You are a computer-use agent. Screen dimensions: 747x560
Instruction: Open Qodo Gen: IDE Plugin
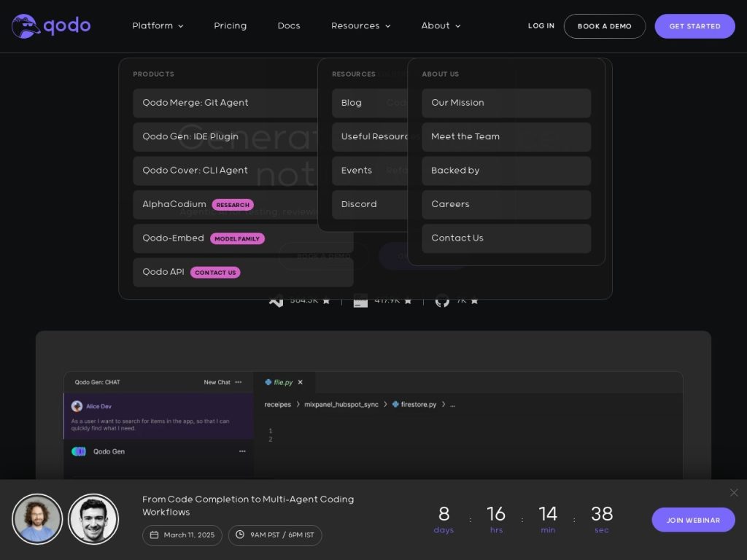pos(225,136)
